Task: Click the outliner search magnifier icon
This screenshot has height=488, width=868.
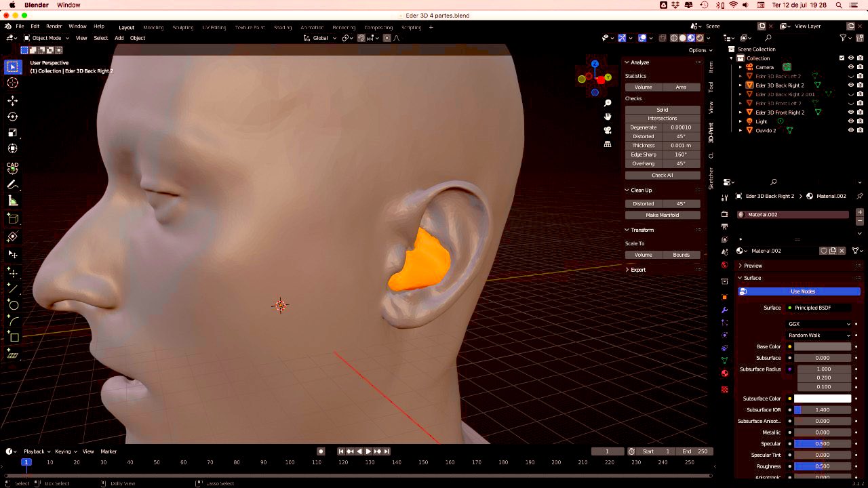Action: pos(768,38)
